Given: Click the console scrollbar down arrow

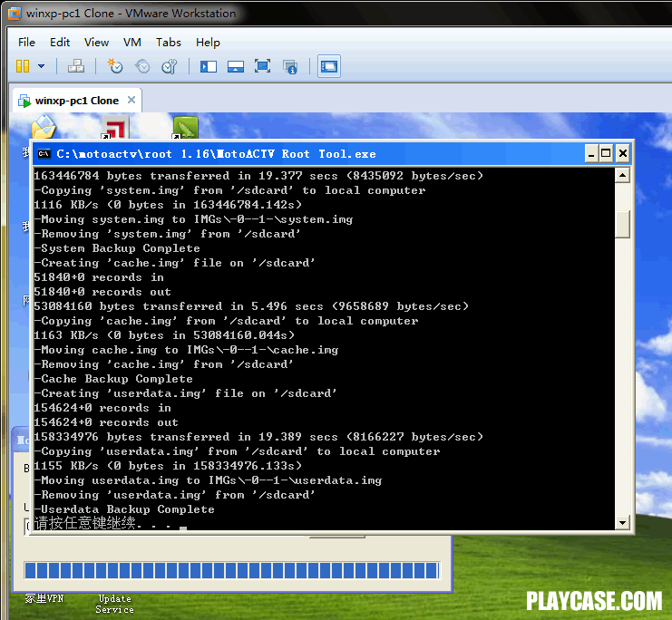Looking at the screenshot, I should point(622,522).
